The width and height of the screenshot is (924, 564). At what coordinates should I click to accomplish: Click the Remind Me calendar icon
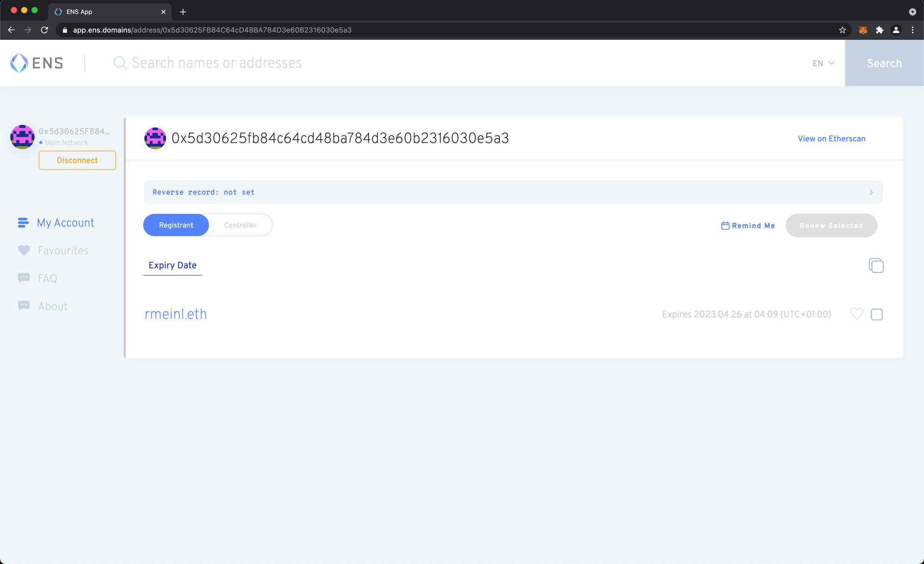pyautogui.click(x=725, y=226)
